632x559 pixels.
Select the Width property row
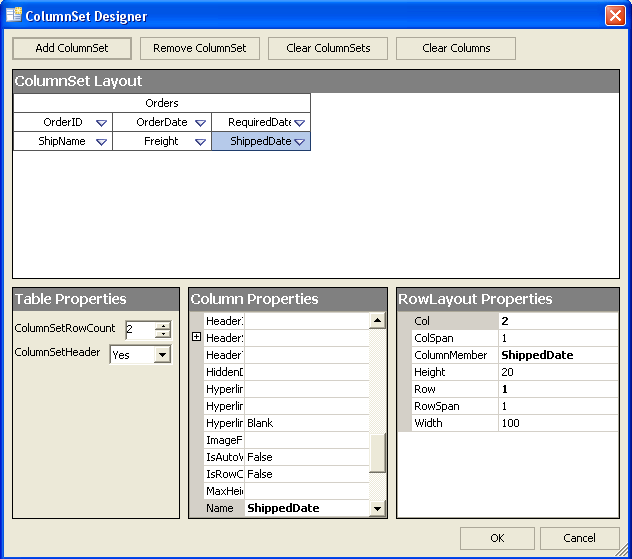click(515, 423)
